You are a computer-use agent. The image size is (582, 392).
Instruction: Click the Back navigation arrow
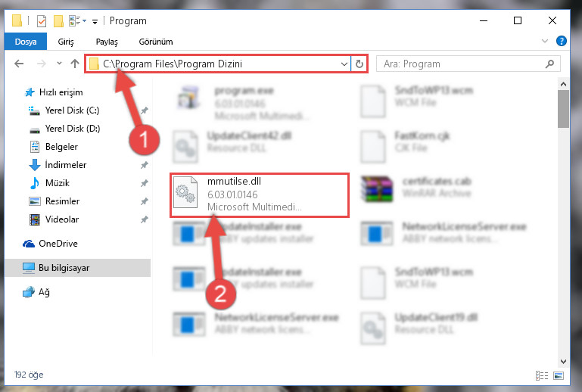coord(19,64)
